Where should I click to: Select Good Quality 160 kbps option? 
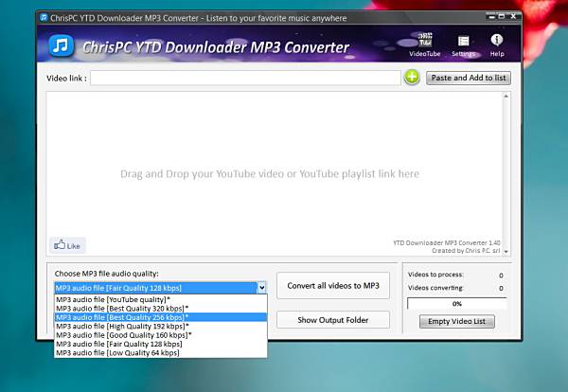tap(161, 335)
